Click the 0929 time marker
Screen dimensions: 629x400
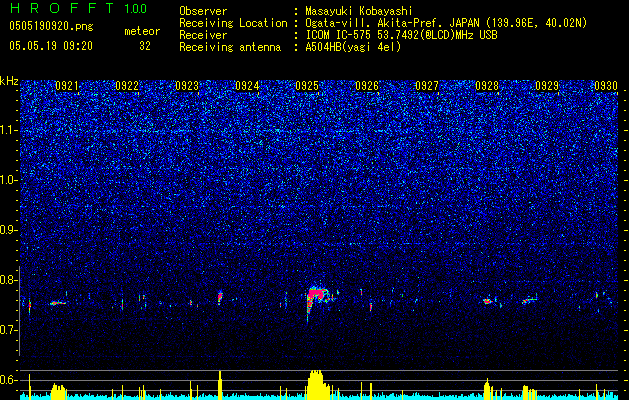tap(547, 86)
